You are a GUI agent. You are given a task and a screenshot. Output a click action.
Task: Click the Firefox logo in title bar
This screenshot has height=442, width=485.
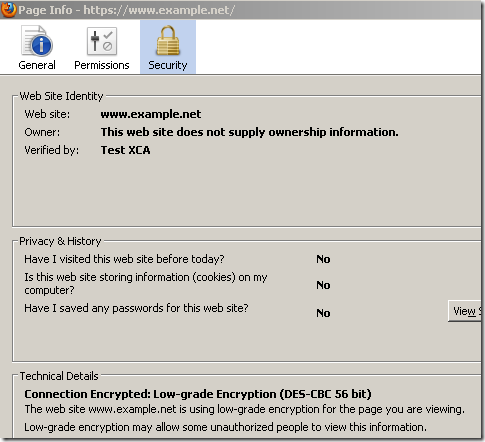[x=8, y=9]
